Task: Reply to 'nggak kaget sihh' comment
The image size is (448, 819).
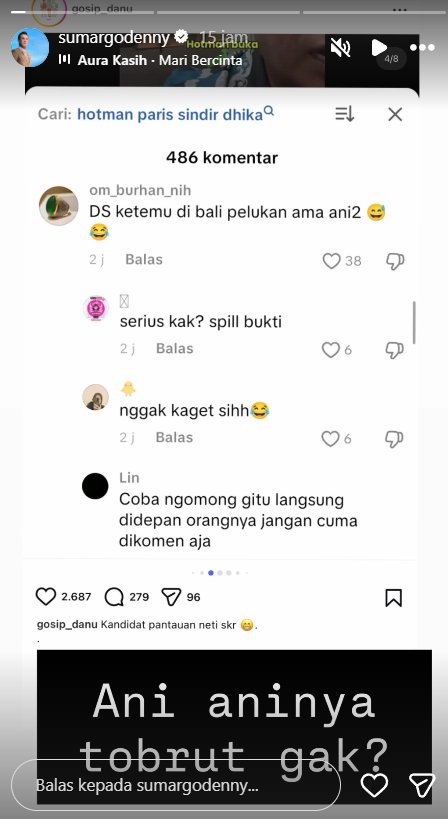Action: point(174,437)
